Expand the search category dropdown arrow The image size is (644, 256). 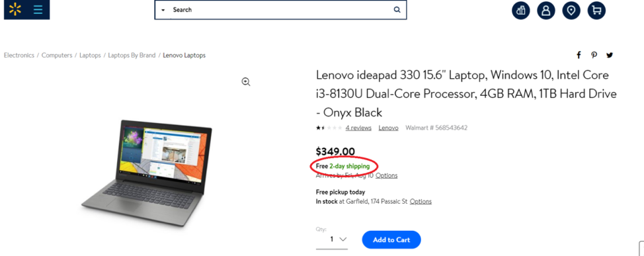pos(163,10)
